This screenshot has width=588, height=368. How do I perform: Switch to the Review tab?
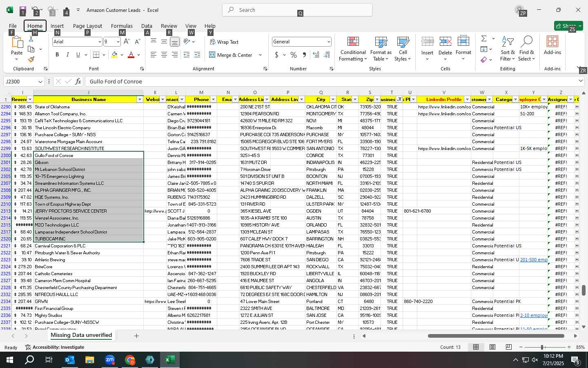pyautogui.click(x=169, y=26)
